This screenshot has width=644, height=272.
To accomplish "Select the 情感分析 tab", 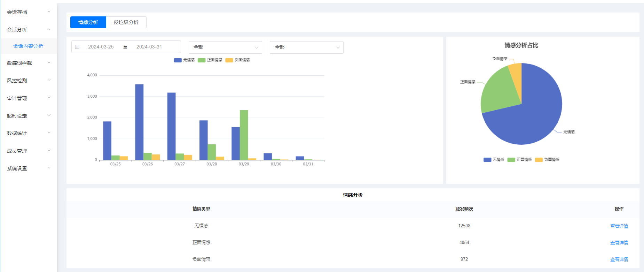I will (x=88, y=22).
